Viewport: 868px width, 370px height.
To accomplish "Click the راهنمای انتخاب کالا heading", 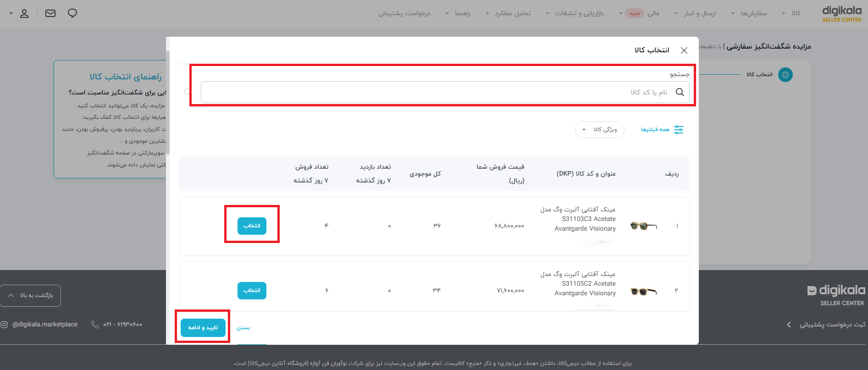I will pyautogui.click(x=126, y=77).
